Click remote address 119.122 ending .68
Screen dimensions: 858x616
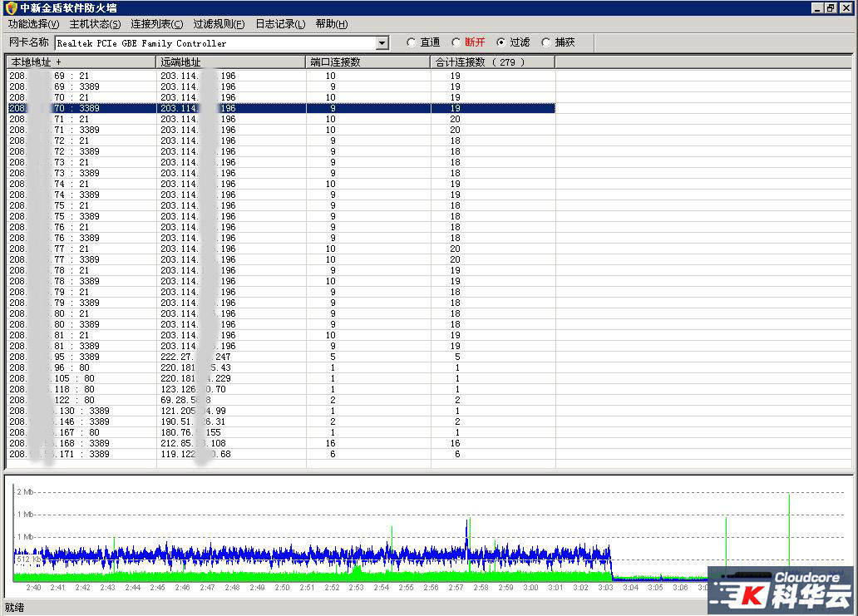click(195, 454)
